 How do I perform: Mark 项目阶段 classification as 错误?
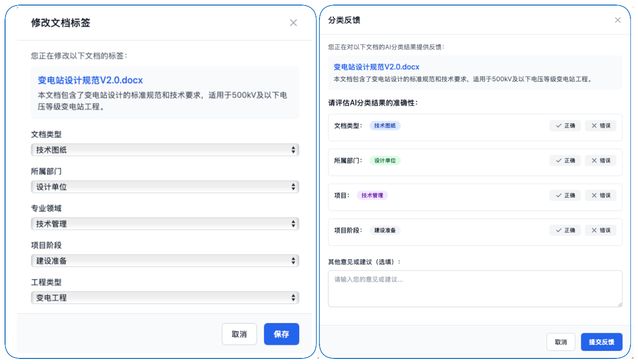pyautogui.click(x=601, y=230)
